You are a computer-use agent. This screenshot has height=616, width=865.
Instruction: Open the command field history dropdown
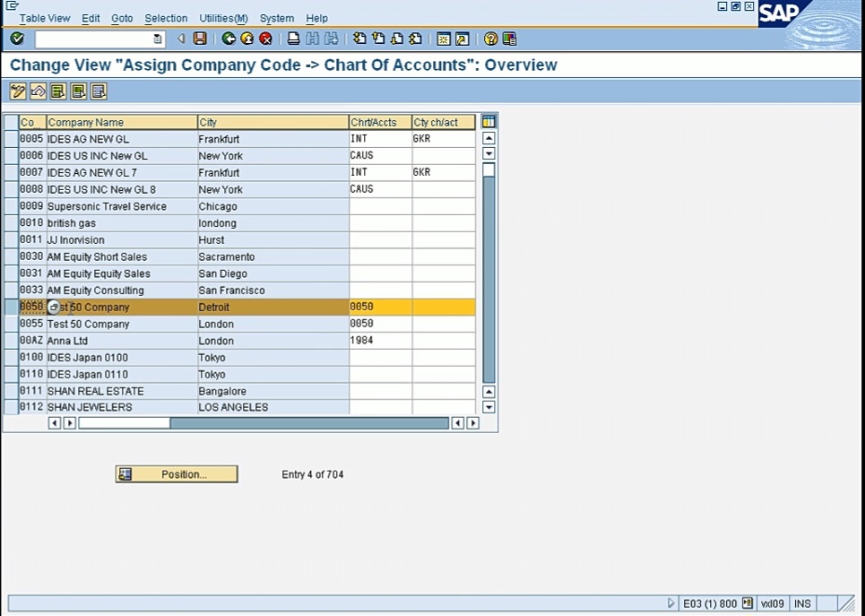(157, 39)
